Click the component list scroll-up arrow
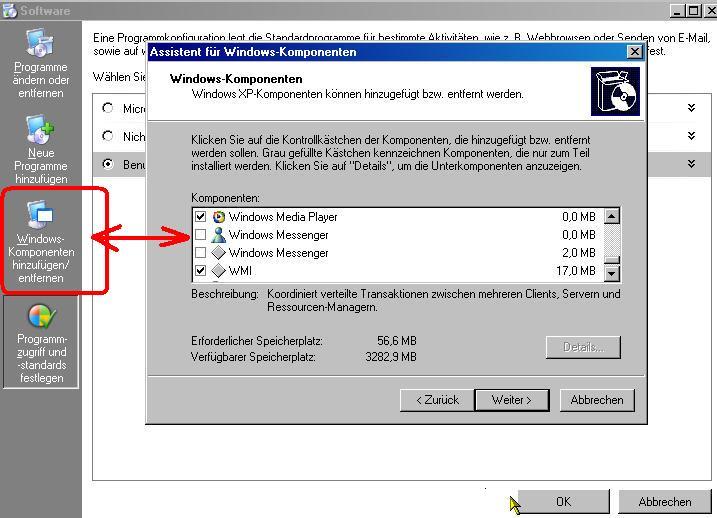Viewport: 717px width, 518px height. pyautogui.click(x=612, y=216)
